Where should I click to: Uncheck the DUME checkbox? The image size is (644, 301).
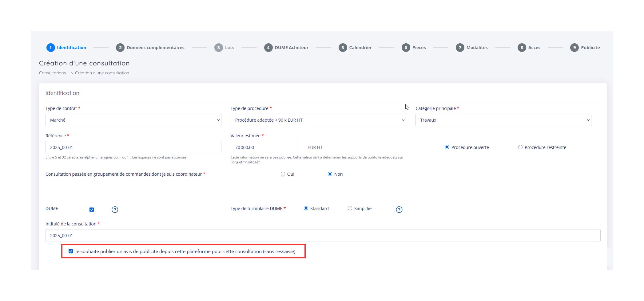[92, 209]
